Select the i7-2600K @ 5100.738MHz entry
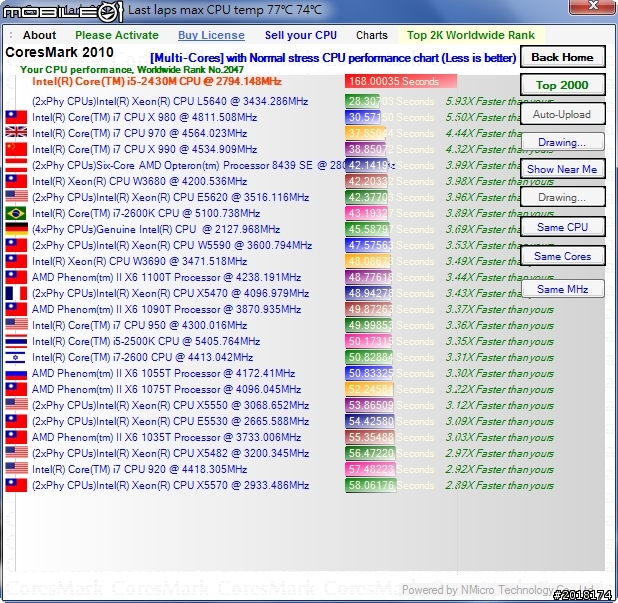This screenshot has width=618, height=603. click(146, 213)
